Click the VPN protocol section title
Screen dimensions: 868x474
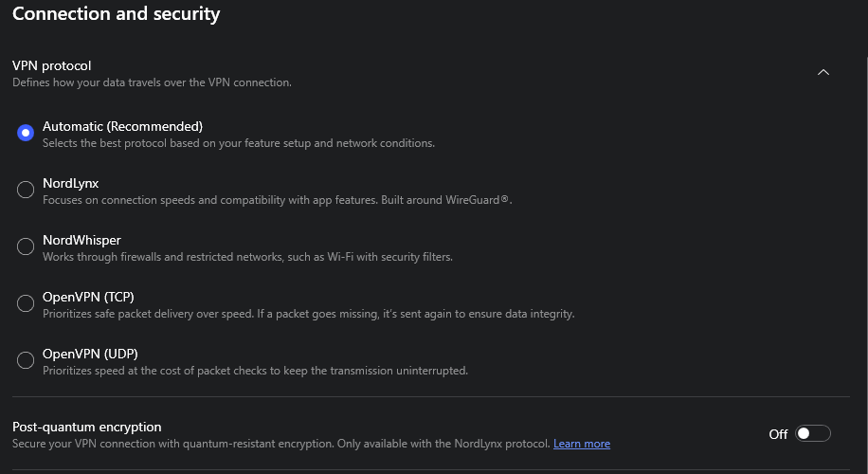click(x=52, y=65)
